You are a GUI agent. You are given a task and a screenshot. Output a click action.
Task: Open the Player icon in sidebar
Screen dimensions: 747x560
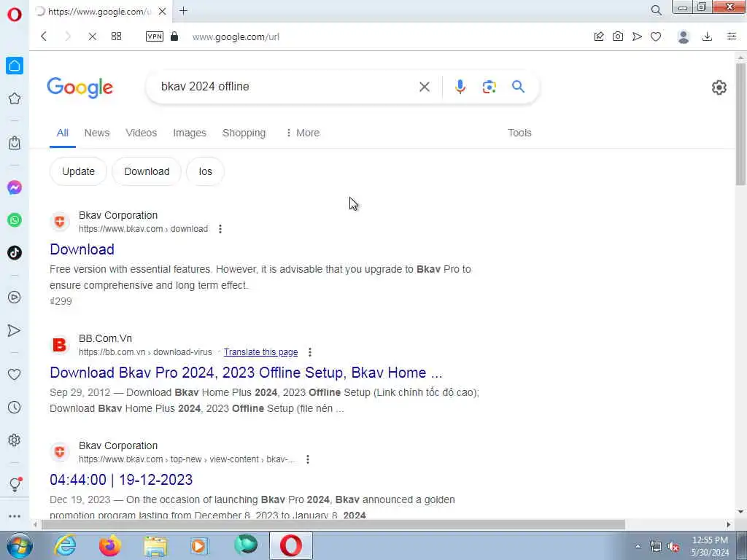[x=15, y=297]
